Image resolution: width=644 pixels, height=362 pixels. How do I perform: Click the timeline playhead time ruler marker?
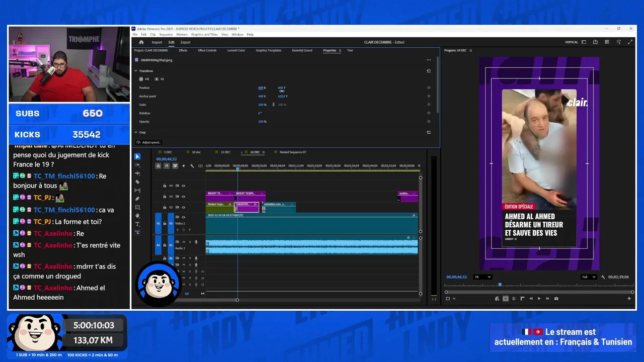click(237, 169)
